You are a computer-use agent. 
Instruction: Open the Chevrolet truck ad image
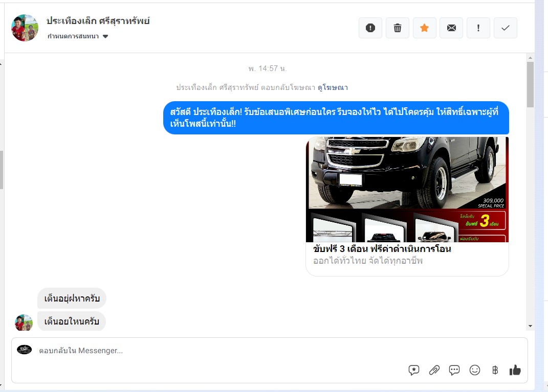point(407,190)
